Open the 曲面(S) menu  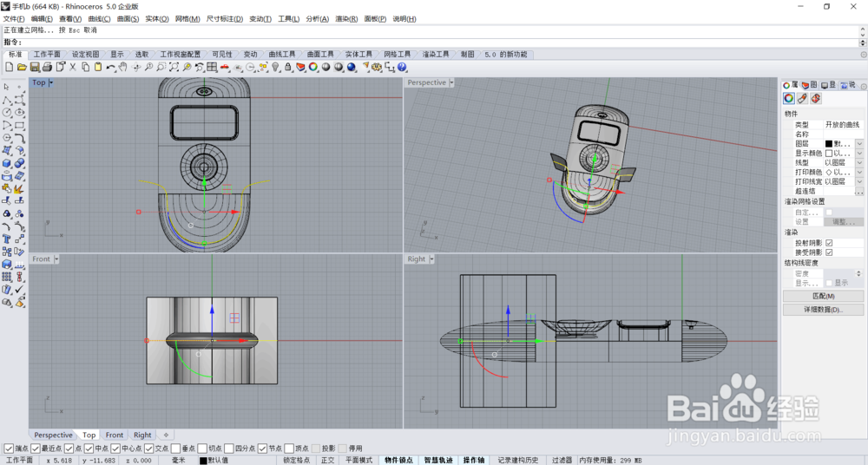click(x=128, y=19)
